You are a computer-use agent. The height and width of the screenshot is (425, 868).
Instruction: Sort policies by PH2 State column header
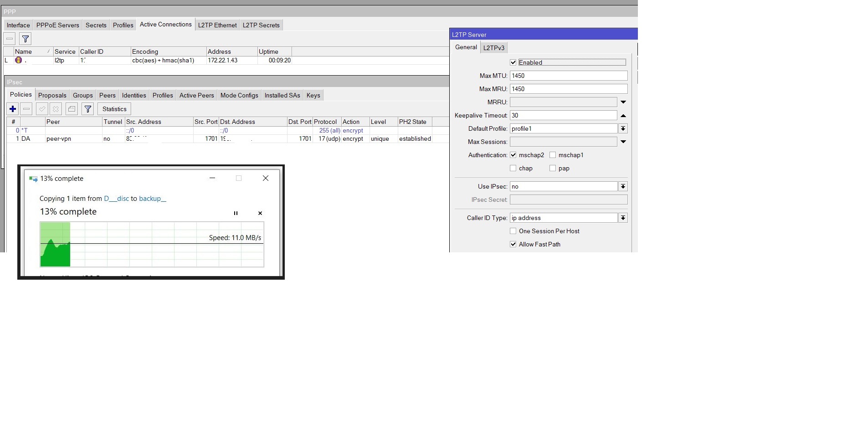pos(415,122)
